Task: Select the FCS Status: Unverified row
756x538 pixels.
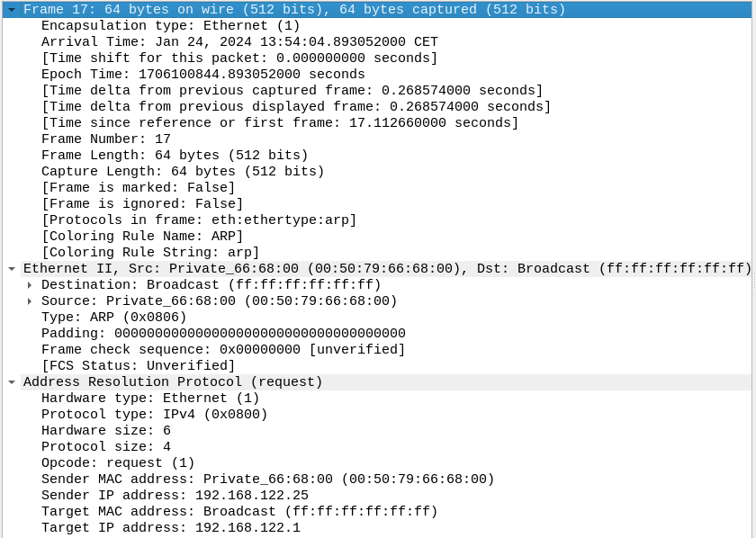Action: click(x=138, y=366)
